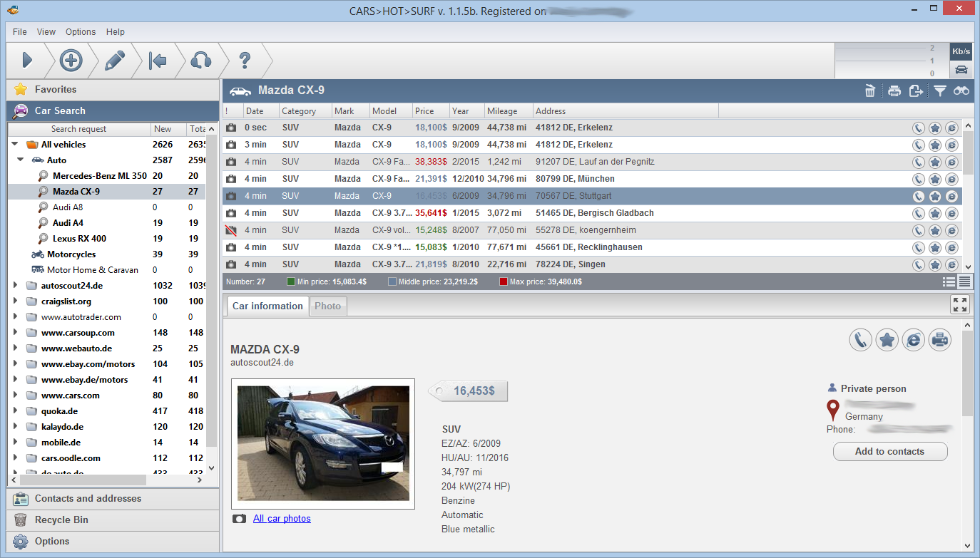The width and height of the screenshot is (980, 558).
Task: Expand the details panel to fullscreen
Action: (x=960, y=305)
